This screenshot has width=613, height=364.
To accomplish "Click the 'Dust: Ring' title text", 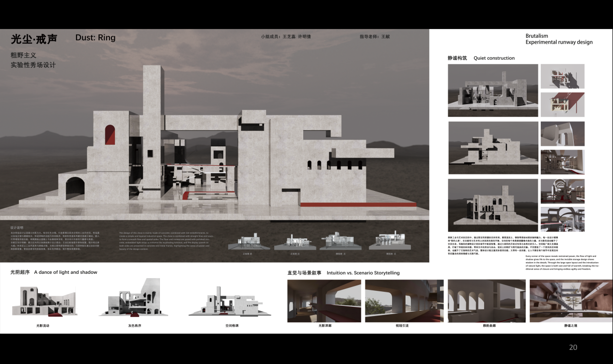I will coord(95,38).
